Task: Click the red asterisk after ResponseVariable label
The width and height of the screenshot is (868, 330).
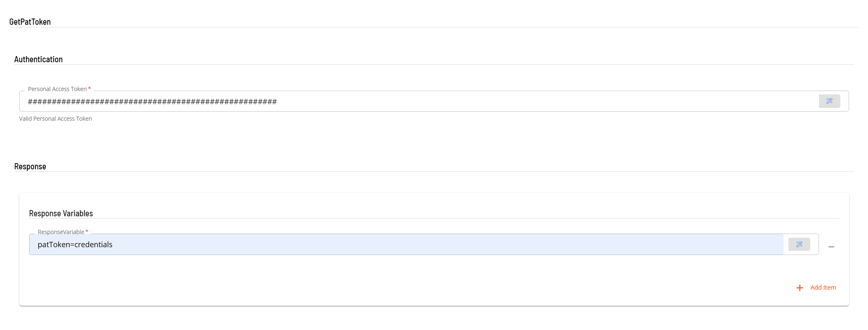Action: (x=87, y=232)
